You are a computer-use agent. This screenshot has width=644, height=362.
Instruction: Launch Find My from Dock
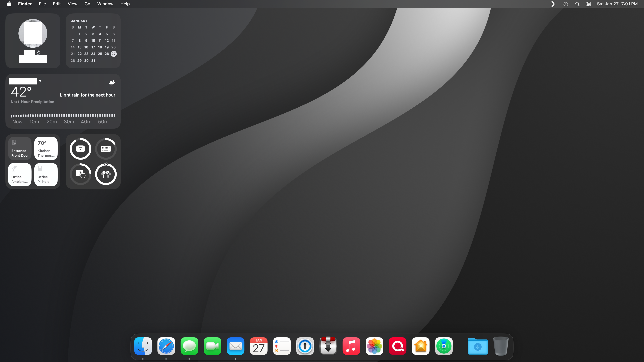[x=444, y=346]
